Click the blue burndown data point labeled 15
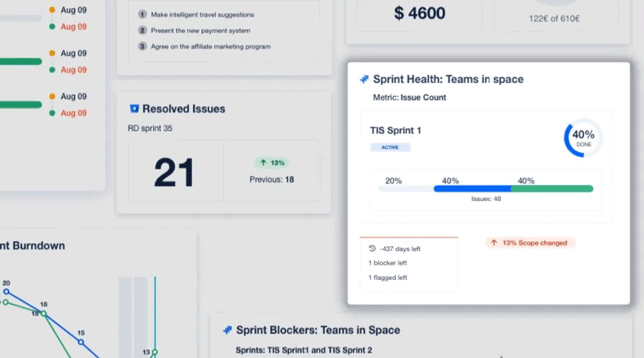Screen dimensions: 644x358 click(80, 342)
